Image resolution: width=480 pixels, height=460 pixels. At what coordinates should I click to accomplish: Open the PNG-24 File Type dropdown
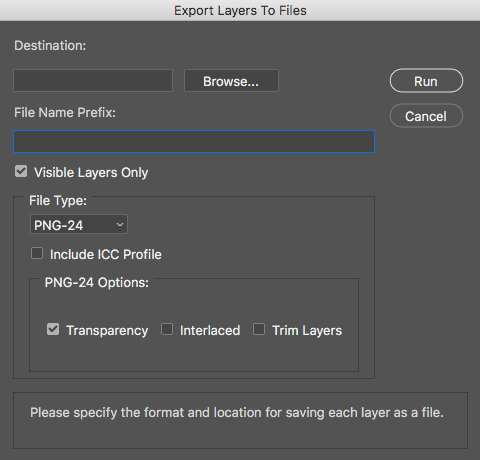point(79,224)
